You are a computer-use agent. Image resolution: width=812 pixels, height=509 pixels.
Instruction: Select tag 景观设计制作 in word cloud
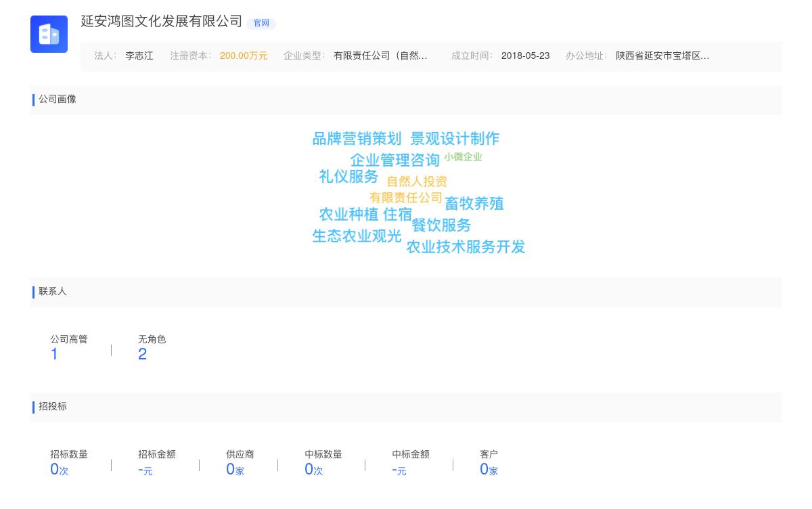(x=455, y=139)
